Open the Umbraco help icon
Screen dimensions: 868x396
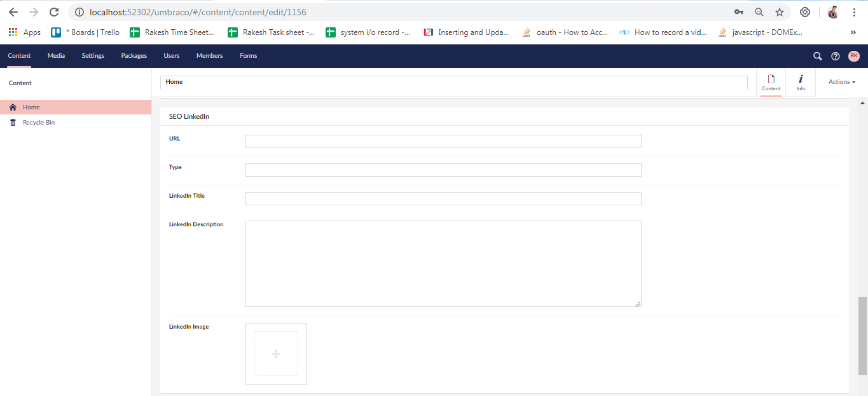[836, 56]
